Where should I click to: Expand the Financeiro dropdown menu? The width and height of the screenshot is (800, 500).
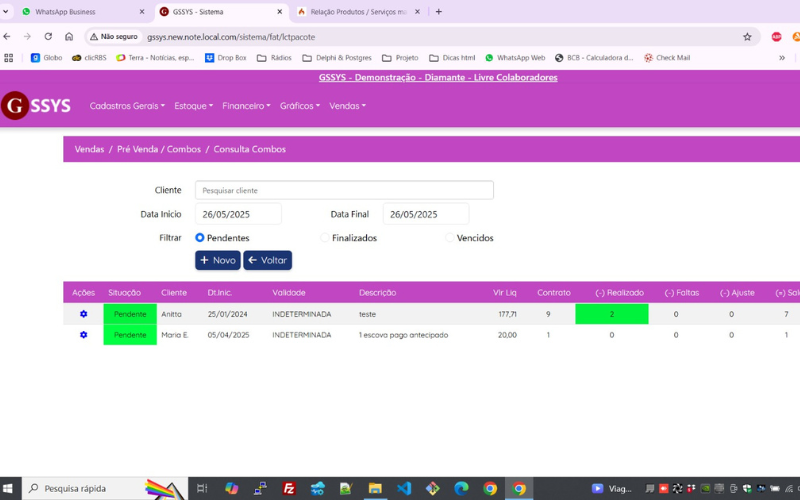[x=246, y=106]
